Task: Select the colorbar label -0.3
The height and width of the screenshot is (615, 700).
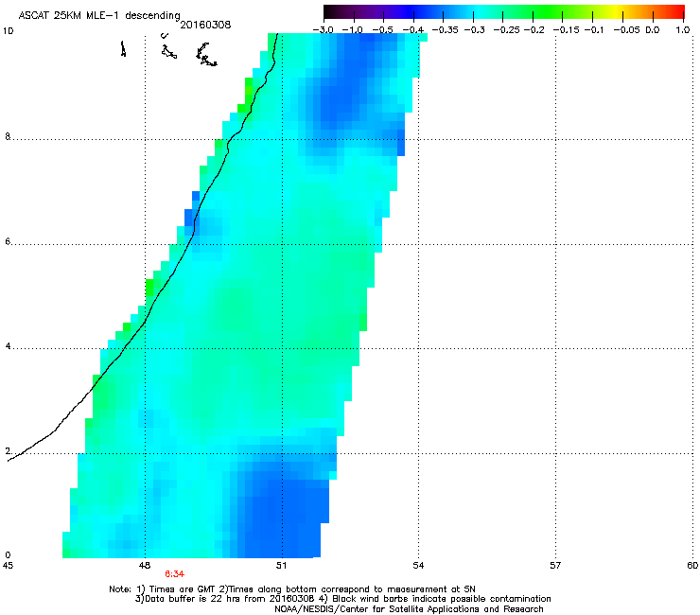Action: (474, 30)
